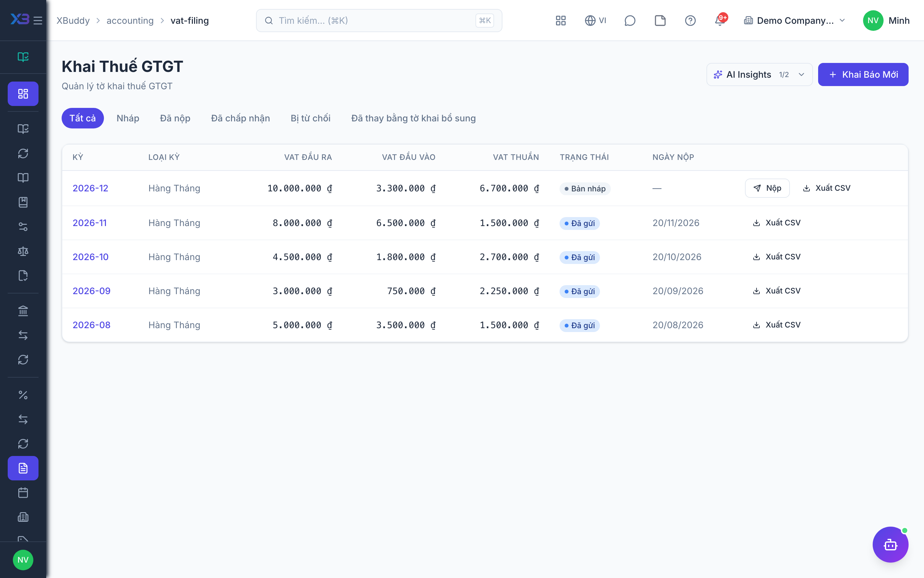The width and height of the screenshot is (924, 578).
Task: Open the 2026-08 period link
Action: pyautogui.click(x=91, y=325)
